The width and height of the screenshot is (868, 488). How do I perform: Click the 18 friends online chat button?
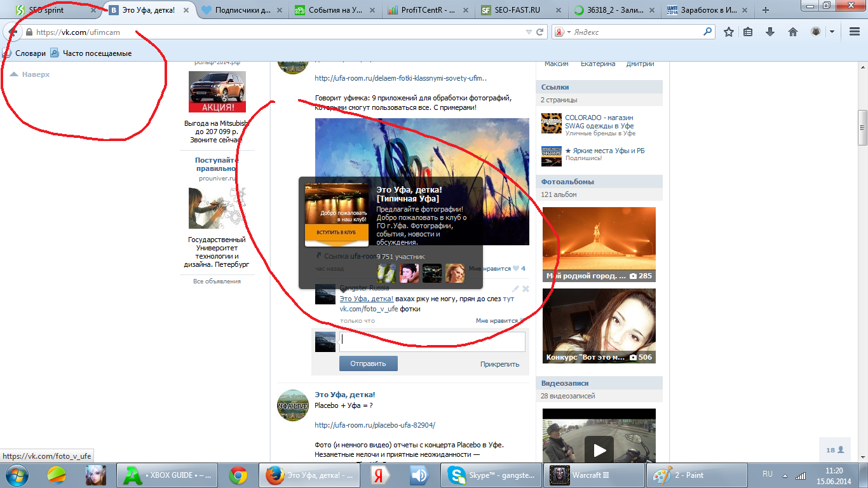coord(835,450)
